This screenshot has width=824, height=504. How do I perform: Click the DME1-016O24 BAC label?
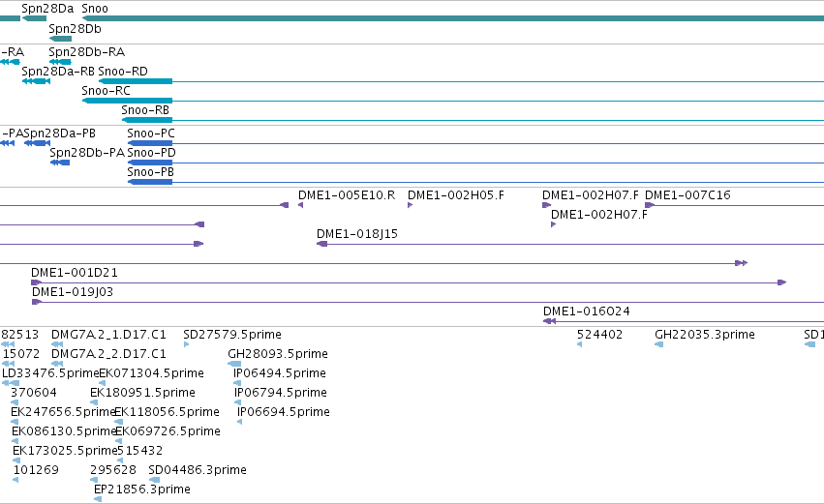point(587,311)
